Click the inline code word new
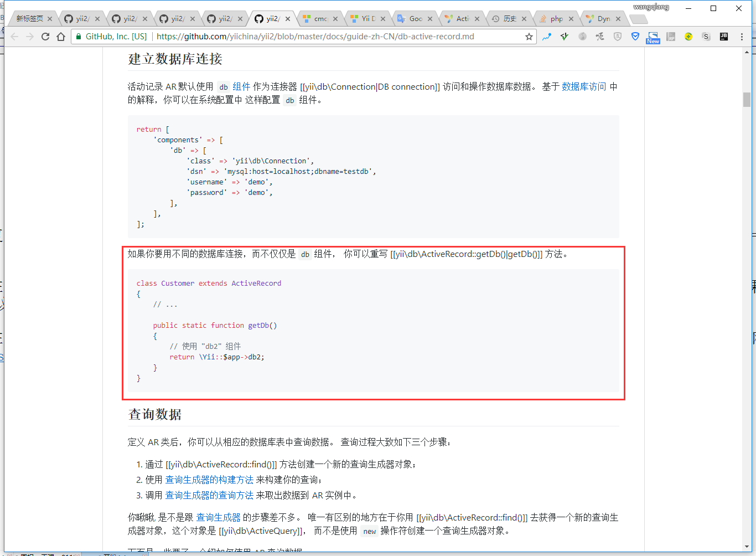This screenshot has height=556, width=756. pos(369,532)
